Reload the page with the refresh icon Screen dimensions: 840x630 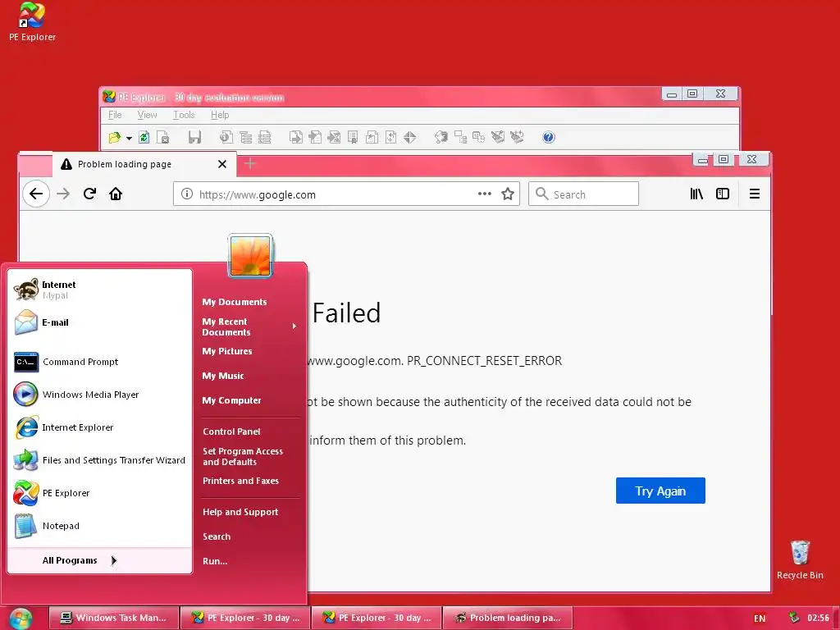(x=89, y=194)
